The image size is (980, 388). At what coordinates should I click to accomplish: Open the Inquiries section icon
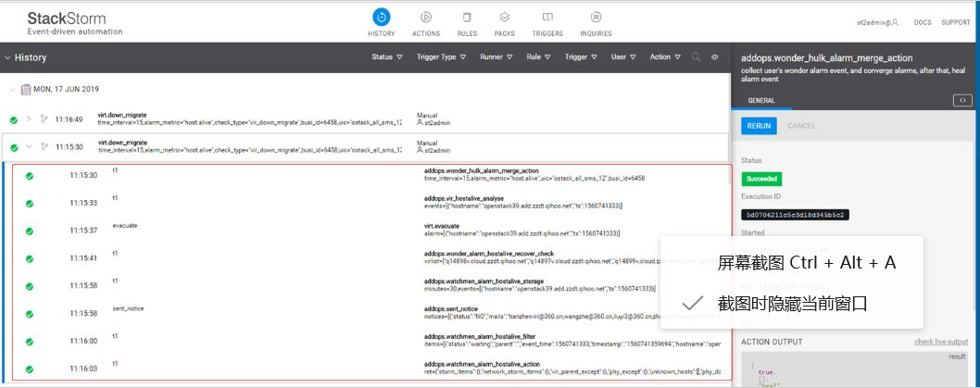tap(596, 17)
